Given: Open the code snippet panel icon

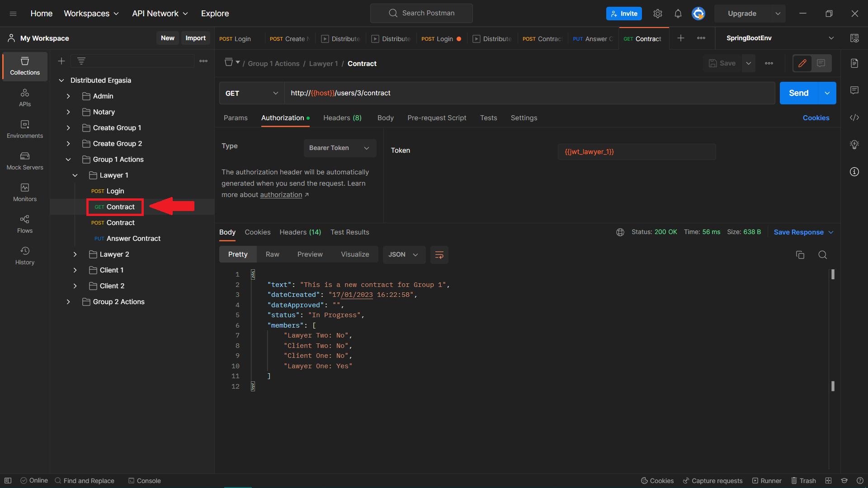Looking at the screenshot, I should tap(854, 117).
